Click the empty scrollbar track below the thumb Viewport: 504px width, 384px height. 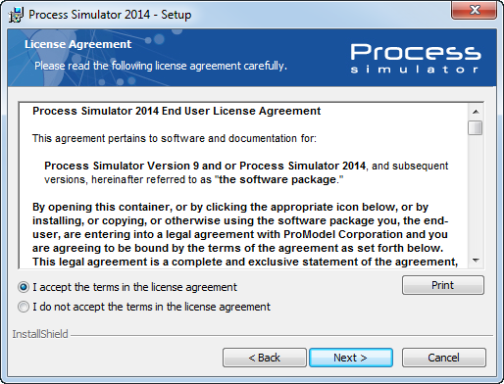pyautogui.click(x=475, y=193)
